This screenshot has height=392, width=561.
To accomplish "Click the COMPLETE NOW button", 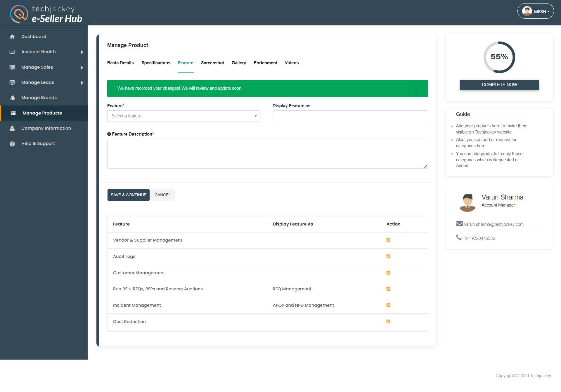I will [499, 85].
